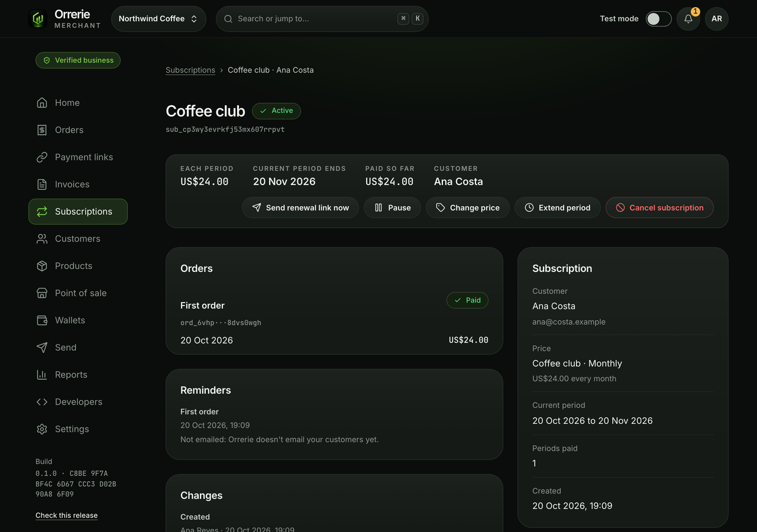Click the Verified business badge

[78, 60]
